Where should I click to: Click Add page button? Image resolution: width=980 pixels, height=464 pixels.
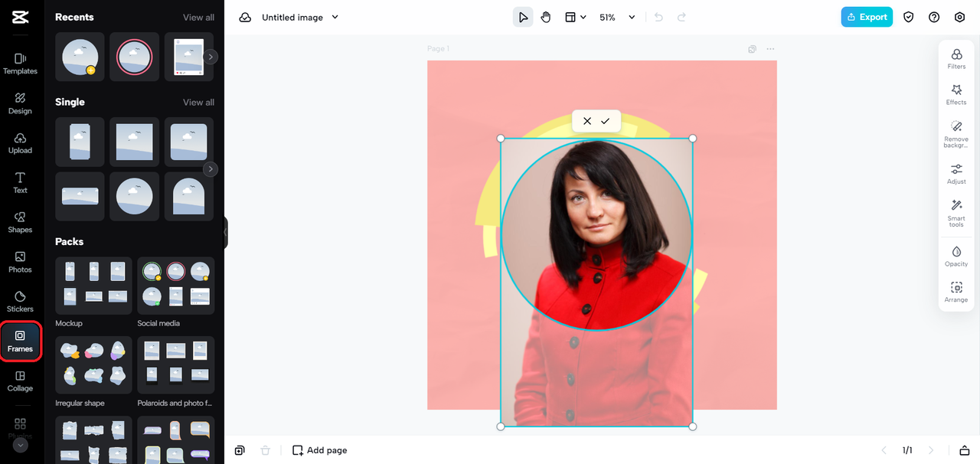tap(320, 450)
